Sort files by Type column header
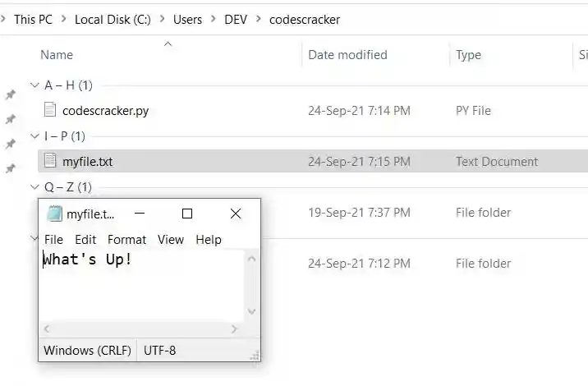The height and width of the screenshot is (386, 588). (x=469, y=55)
